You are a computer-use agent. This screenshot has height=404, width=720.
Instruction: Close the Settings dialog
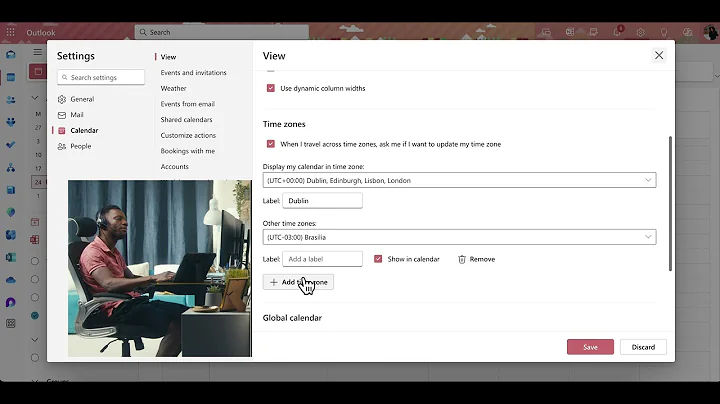click(659, 56)
